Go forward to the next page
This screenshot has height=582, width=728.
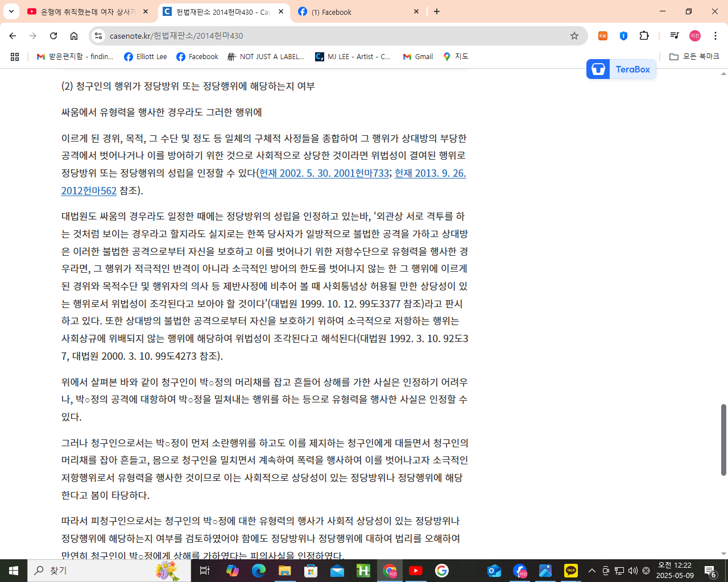[x=33, y=36]
